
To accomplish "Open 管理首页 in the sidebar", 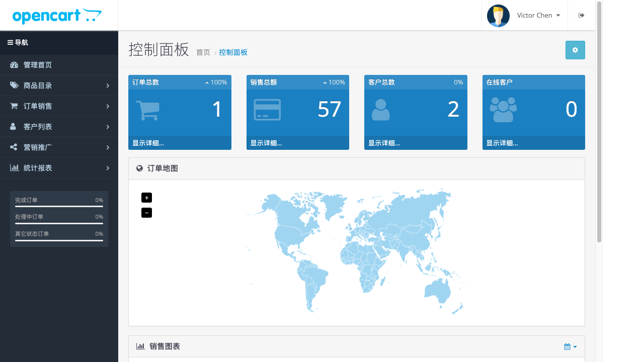I will [38, 65].
